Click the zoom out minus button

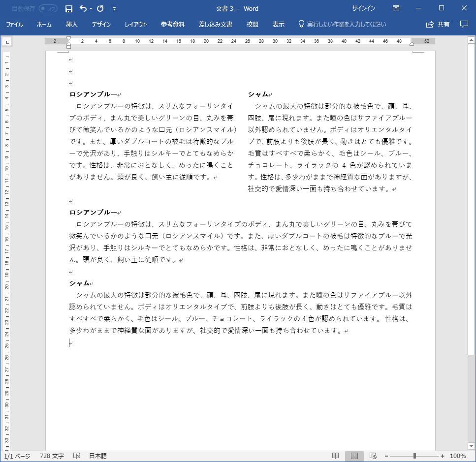pos(386,456)
